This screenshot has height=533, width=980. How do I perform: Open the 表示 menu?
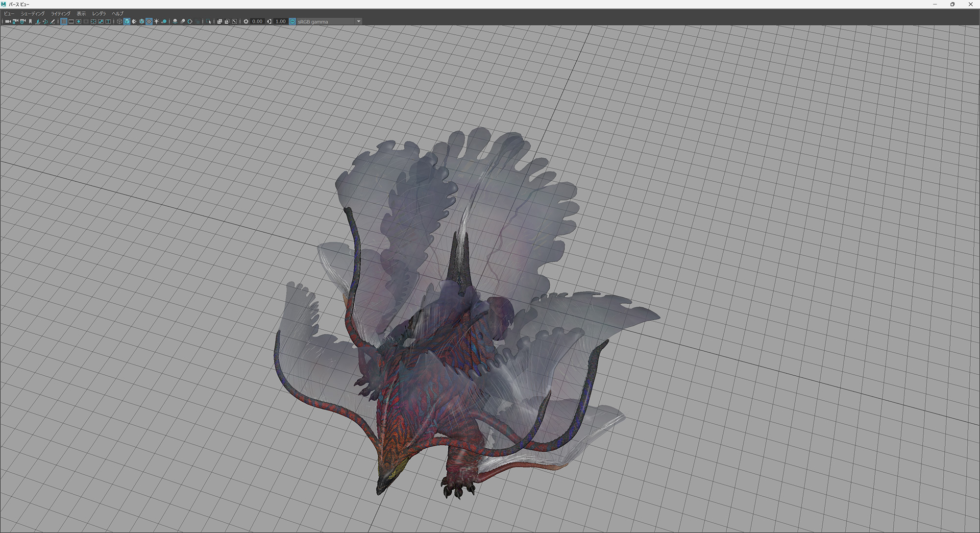(x=81, y=14)
